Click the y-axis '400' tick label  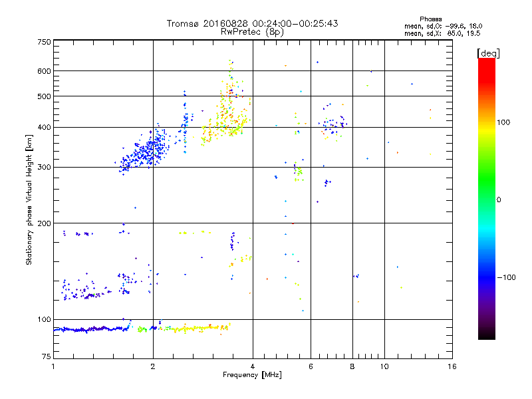(x=44, y=127)
